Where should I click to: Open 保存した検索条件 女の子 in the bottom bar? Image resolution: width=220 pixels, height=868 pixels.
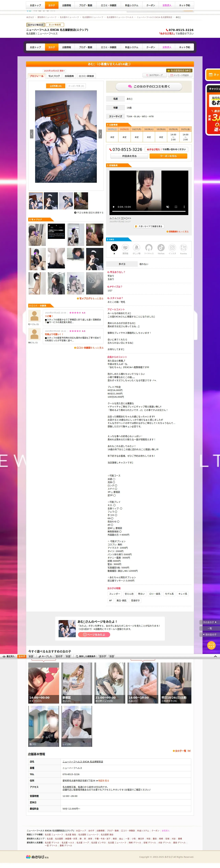102,656
